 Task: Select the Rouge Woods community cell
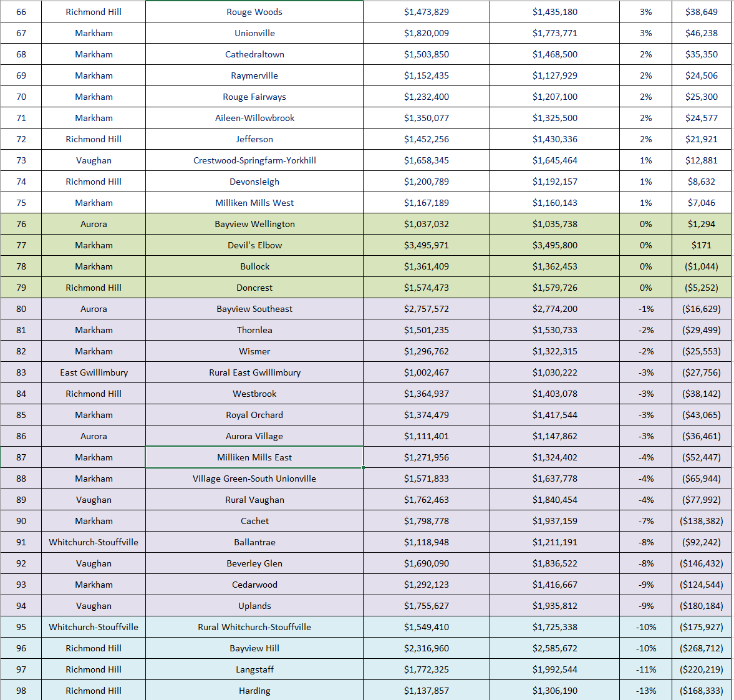point(254,12)
